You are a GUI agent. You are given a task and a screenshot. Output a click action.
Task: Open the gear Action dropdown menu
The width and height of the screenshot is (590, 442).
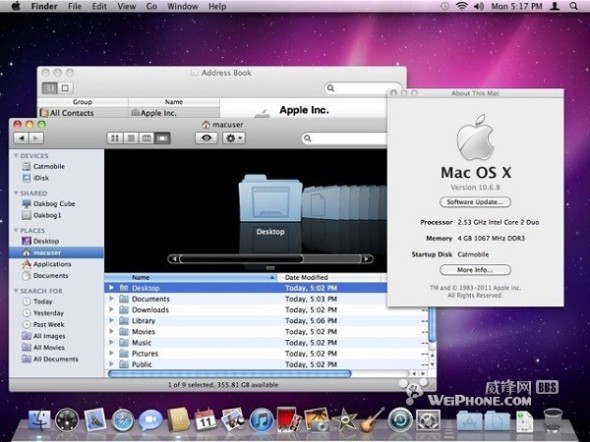tap(234, 138)
